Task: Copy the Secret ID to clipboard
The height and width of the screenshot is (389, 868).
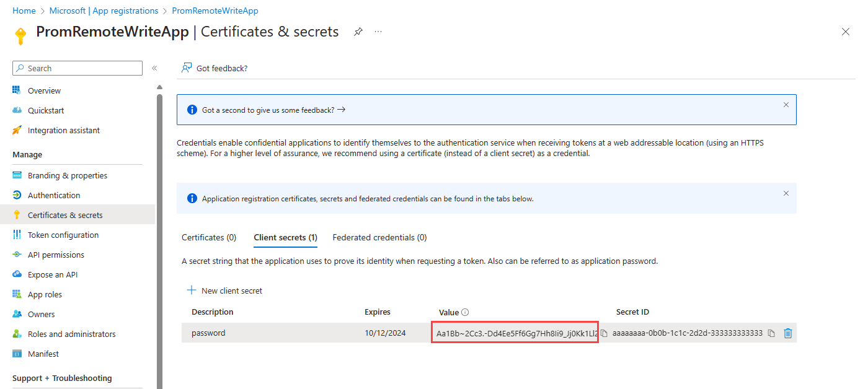Action: coord(771,333)
